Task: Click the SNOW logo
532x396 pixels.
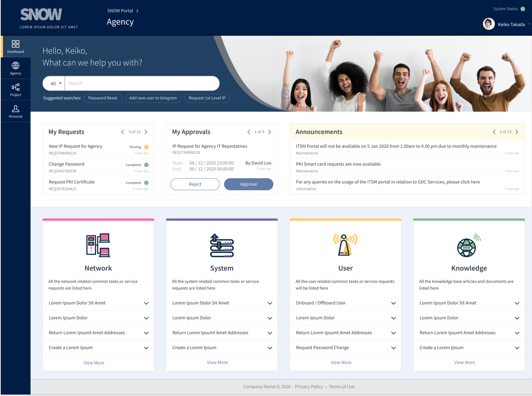Action: click(41, 14)
